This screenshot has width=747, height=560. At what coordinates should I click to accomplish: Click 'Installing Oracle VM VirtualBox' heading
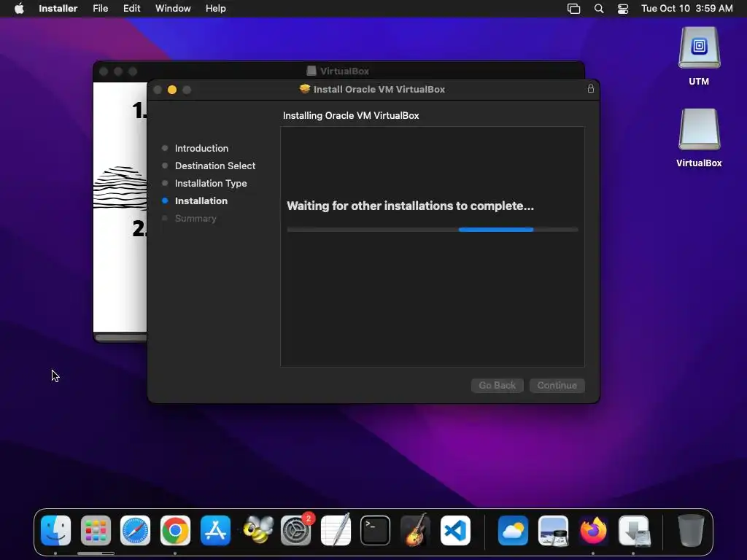[351, 116]
